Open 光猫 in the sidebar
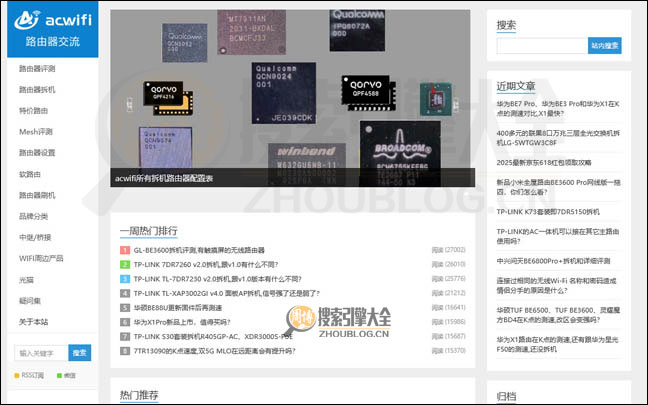The height and width of the screenshot is (405, 648). pos(26,280)
